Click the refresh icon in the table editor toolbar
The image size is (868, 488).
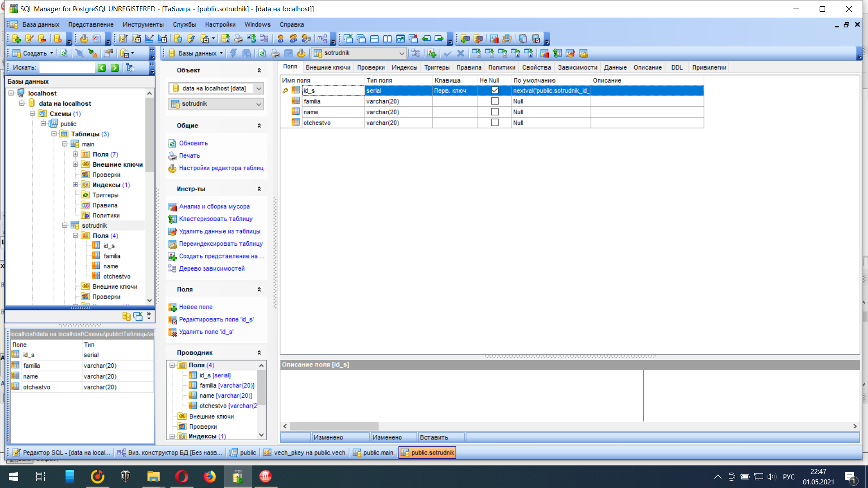click(x=262, y=53)
